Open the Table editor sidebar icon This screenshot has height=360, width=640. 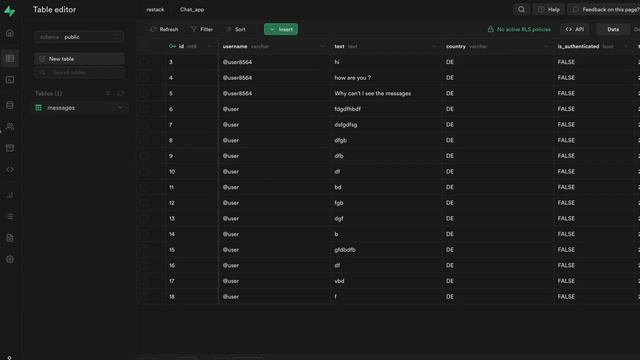[x=10, y=58]
